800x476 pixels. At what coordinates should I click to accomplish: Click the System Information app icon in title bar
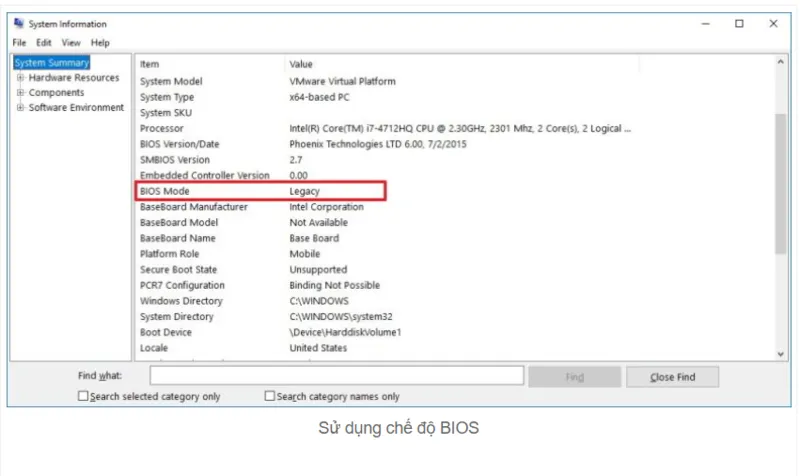19,23
